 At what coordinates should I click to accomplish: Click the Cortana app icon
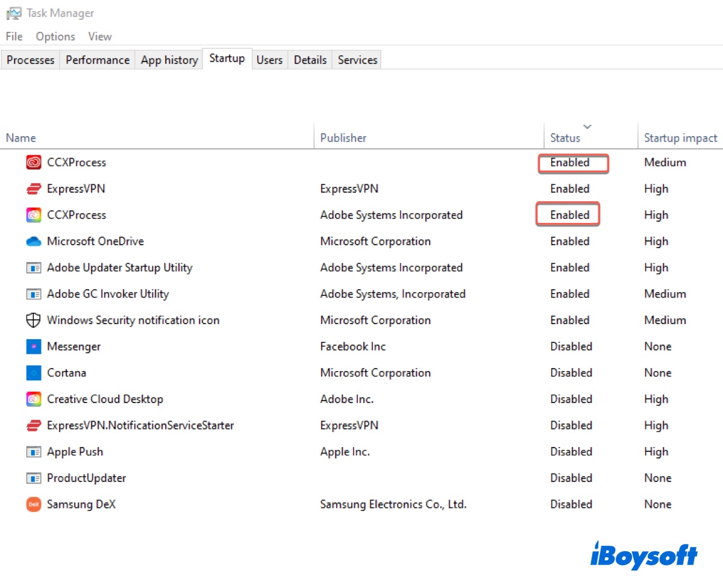click(x=34, y=373)
